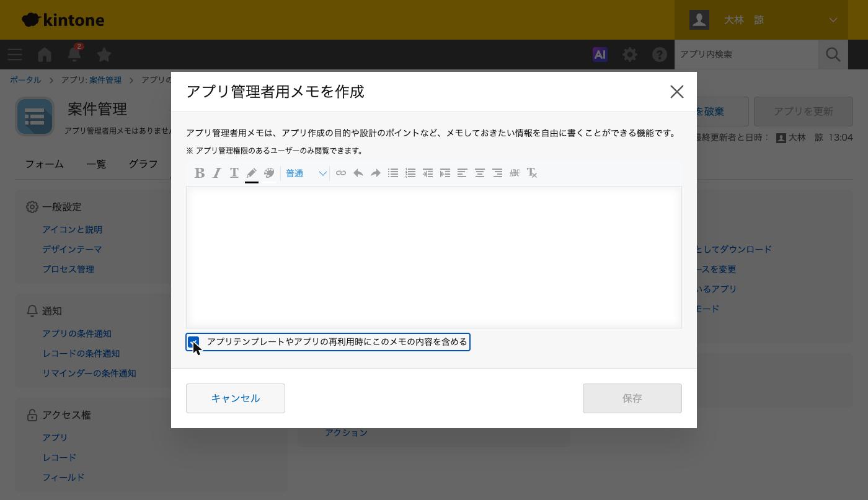Apply strikethrough to memo text

pos(515,173)
